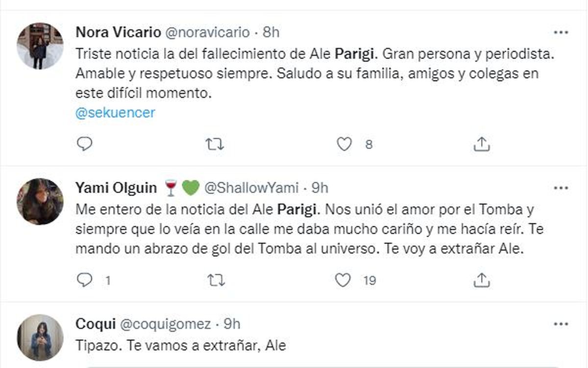Like Yami Olguin's tweet

pos(343,280)
